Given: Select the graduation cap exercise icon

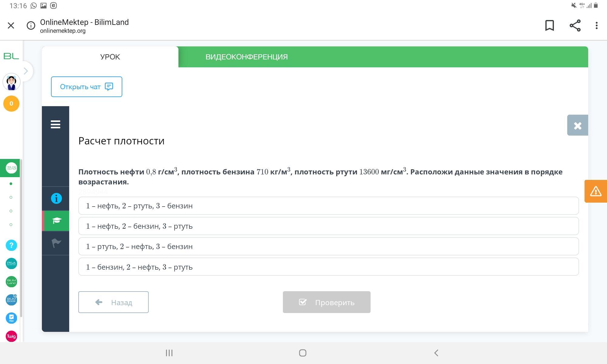Looking at the screenshot, I should 56,221.
